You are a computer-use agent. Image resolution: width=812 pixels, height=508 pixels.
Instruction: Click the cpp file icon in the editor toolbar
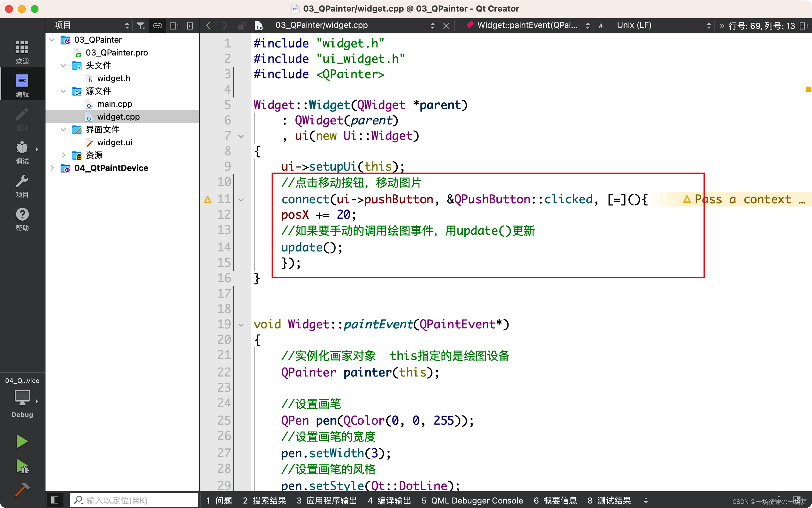pyautogui.click(x=259, y=26)
